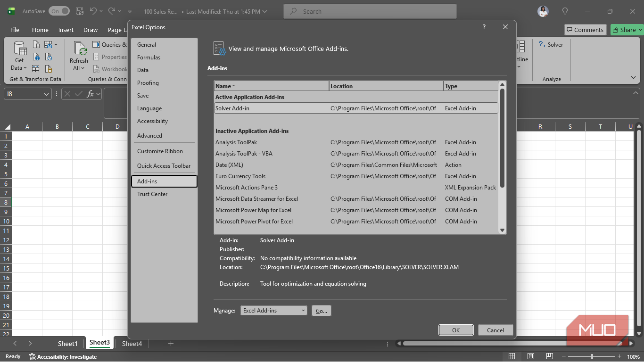
Task: Toggle the AutoSave switch
Action: [59, 11]
